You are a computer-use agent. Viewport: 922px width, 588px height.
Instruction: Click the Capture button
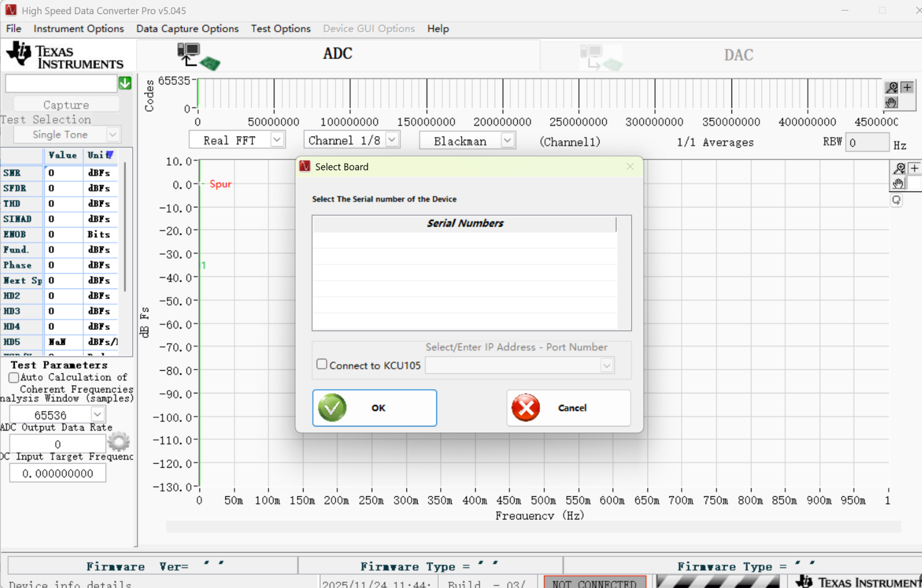(x=66, y=104)
